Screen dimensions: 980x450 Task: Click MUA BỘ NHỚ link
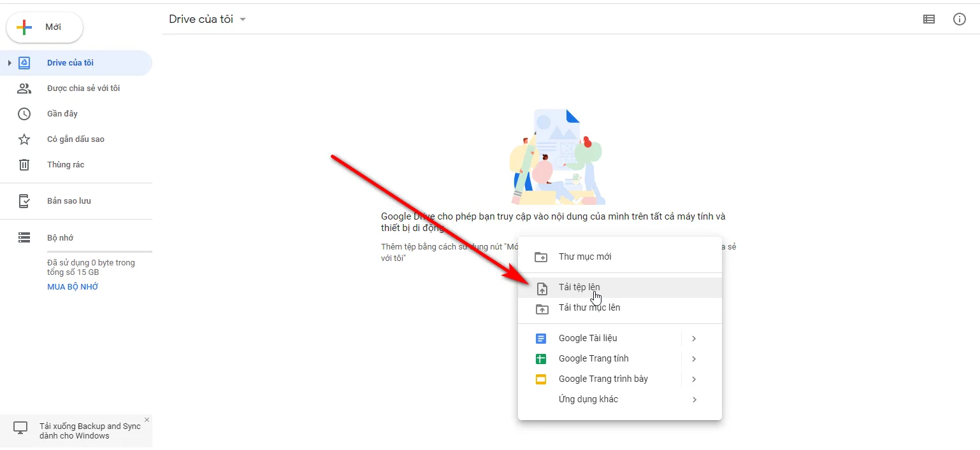(73, 287)
